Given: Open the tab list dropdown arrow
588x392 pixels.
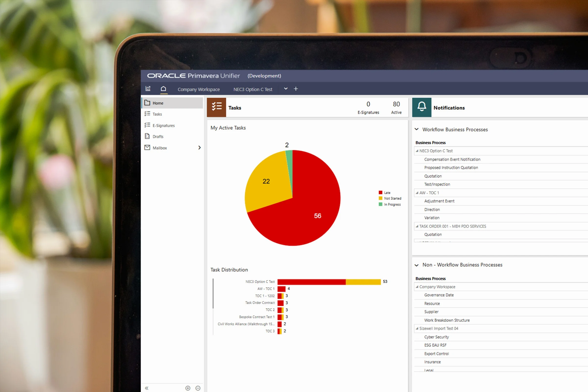Looking at the screenshot, I should 286,89.
